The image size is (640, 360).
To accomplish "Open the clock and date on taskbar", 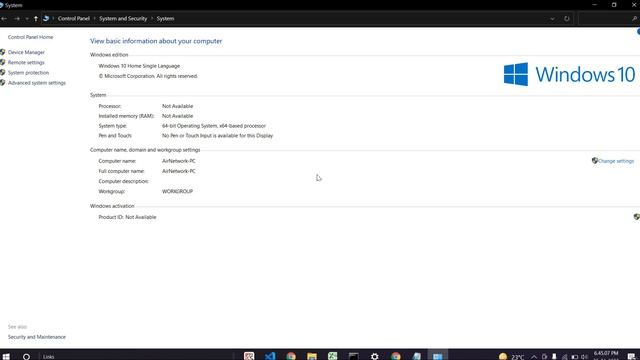I will [606, 355].
